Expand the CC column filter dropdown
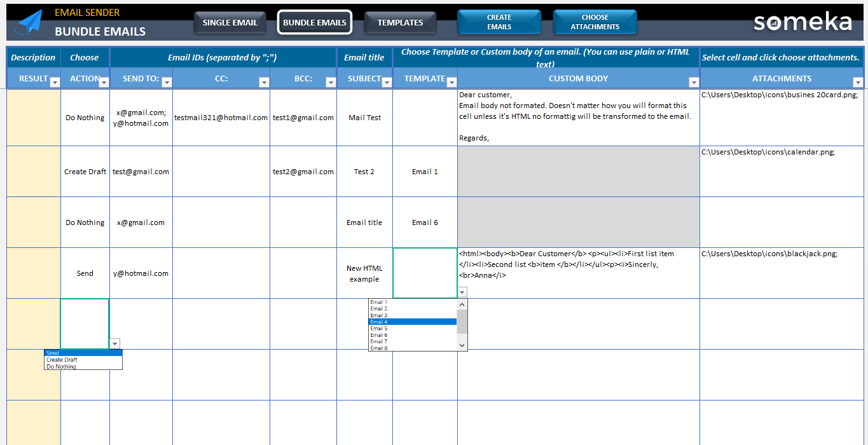 tap(264, 82)
